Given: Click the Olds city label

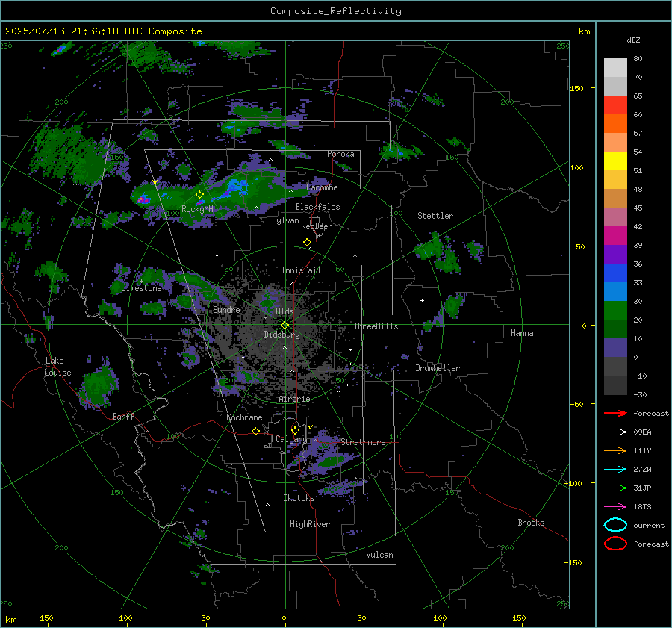Looking at the screenshot, I should point(284,311).
